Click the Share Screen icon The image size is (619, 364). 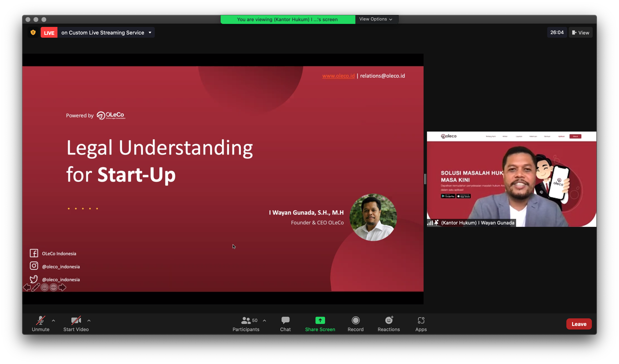pyautogui.click(x=320, y=320)
